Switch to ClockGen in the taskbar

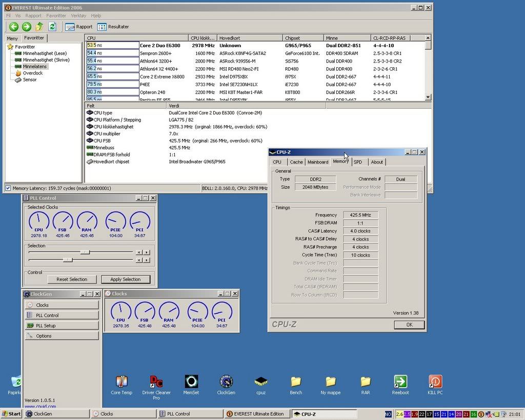click(57, 414)
